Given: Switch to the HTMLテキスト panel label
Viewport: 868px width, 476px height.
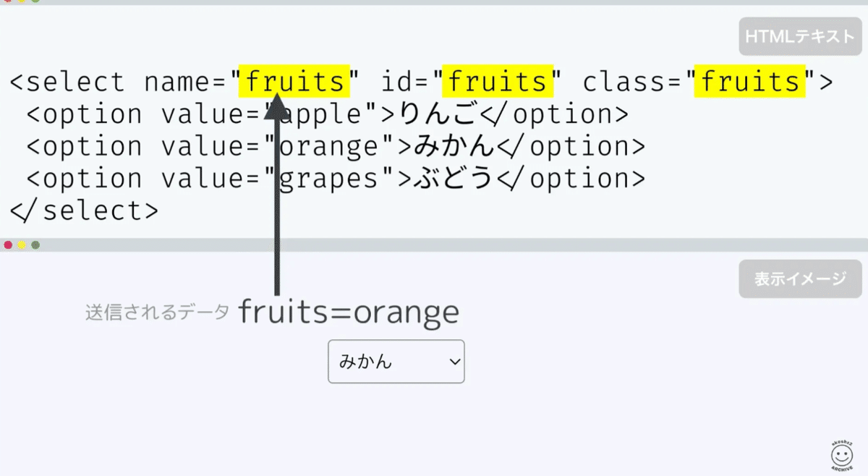Looking at the screenshot, I should pos(799,36).
